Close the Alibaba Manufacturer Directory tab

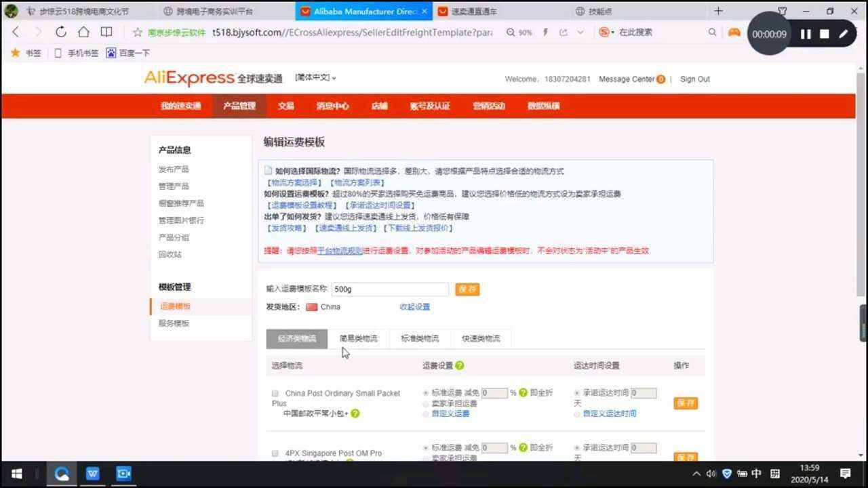coord(425,12)
